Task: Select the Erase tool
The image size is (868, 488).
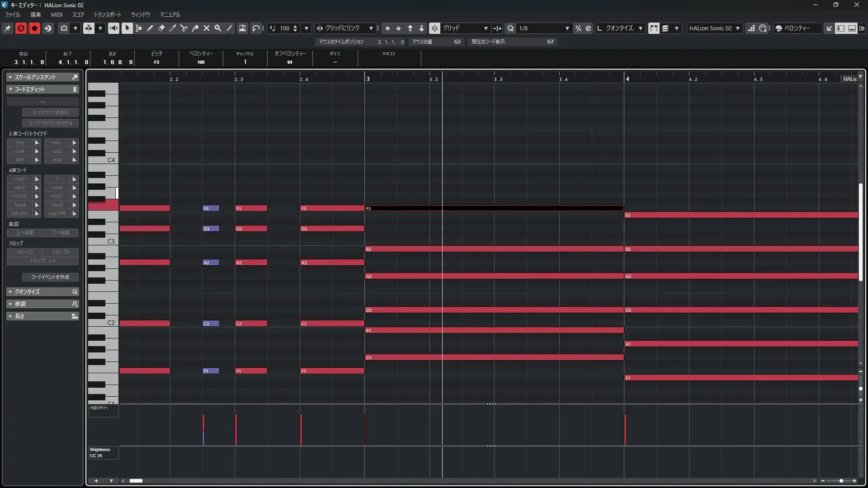Action: [x=161, y=28]
